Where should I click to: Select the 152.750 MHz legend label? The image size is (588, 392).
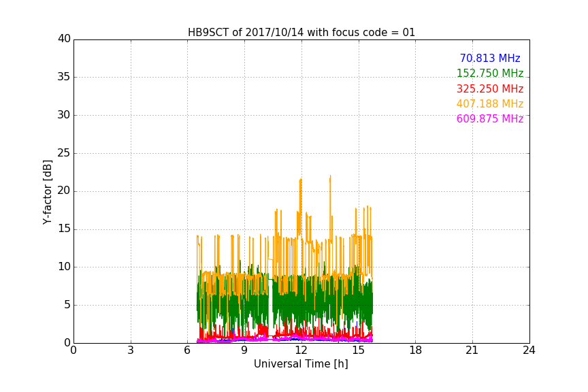pyautogui.click(x=490, y=73)
